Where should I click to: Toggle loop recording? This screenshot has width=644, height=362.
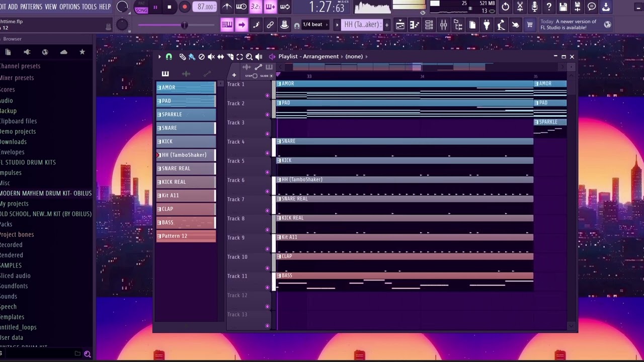point(285,7)
